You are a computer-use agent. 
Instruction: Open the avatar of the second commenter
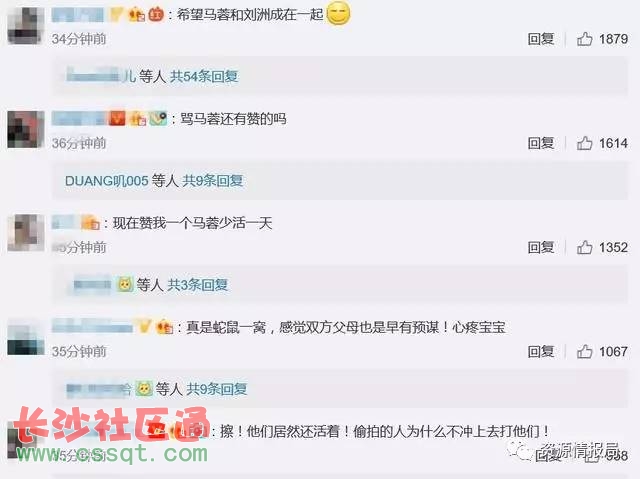click(x=26, y=129)
